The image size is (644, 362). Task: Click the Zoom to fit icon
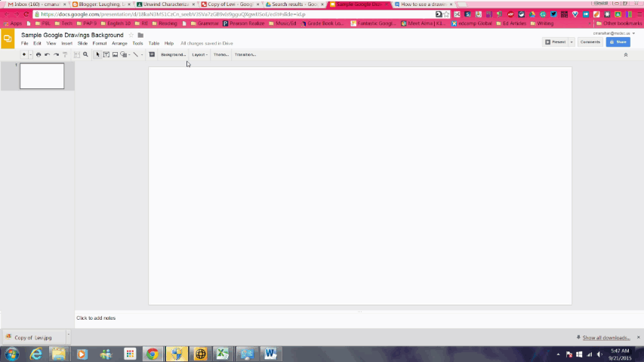77,54
